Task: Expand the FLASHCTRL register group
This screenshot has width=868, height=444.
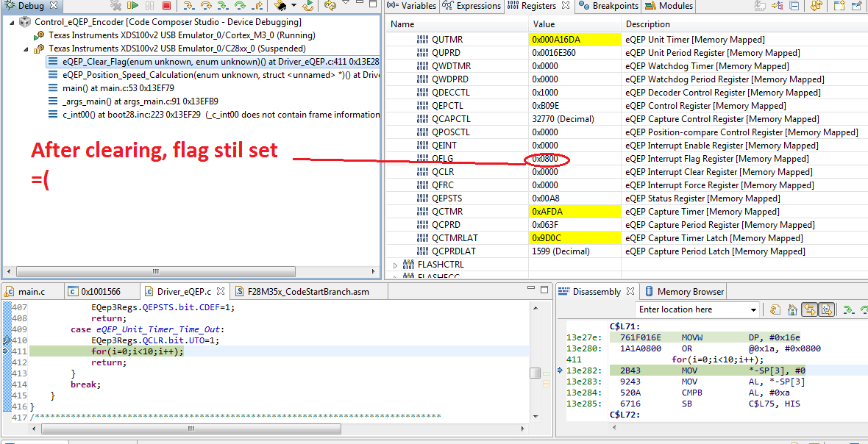Action: 396,264
